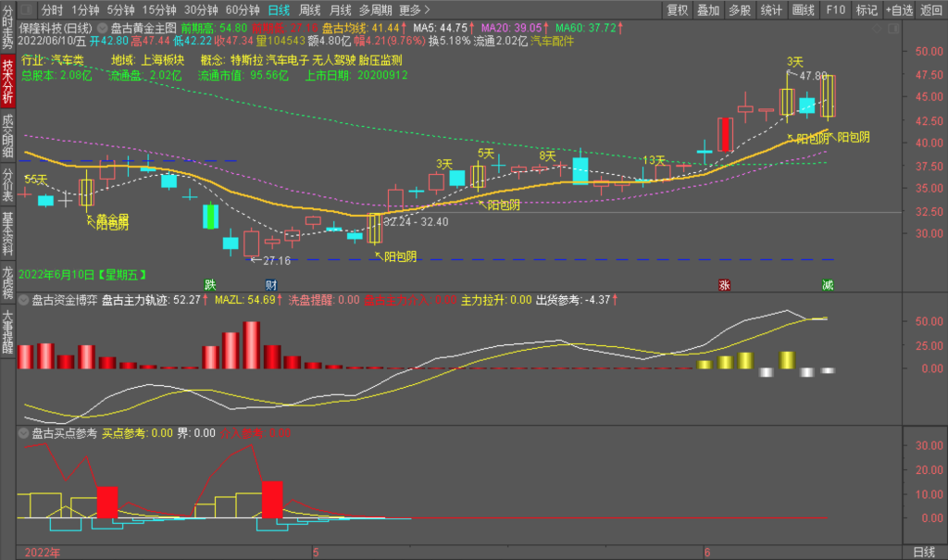Open the 多周期 multi-period option
Screen dimensions: 948x560
click(375, 10)
